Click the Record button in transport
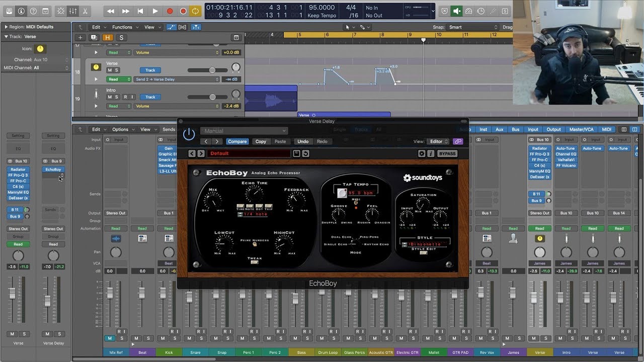The height and width of the screenshot is (362, 644). click(x=170, y=11)
